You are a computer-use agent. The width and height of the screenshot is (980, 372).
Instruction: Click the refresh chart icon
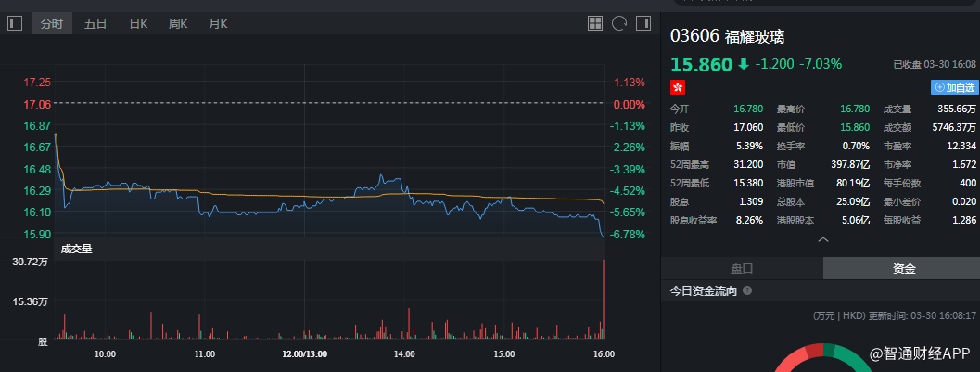point(619,24)
